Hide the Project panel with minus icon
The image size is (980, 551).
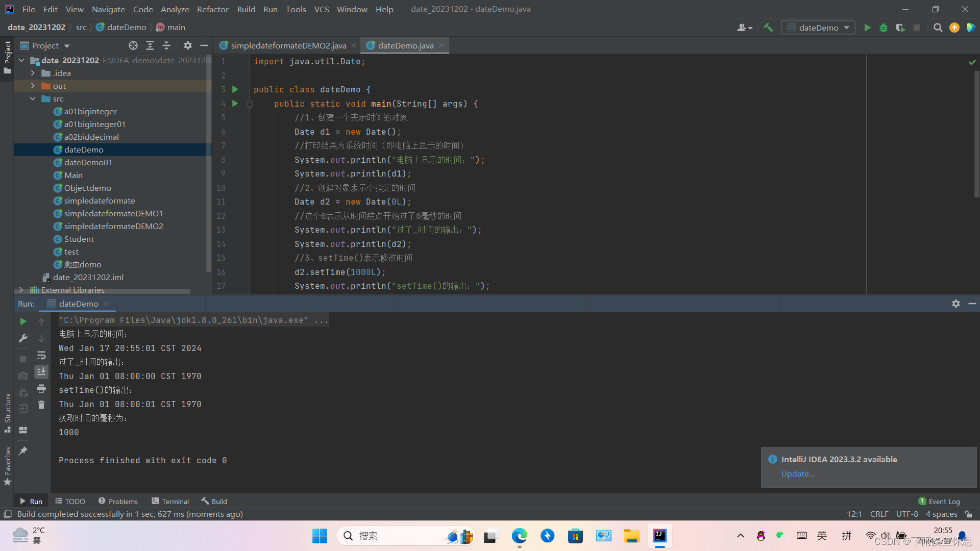point(204,45)
